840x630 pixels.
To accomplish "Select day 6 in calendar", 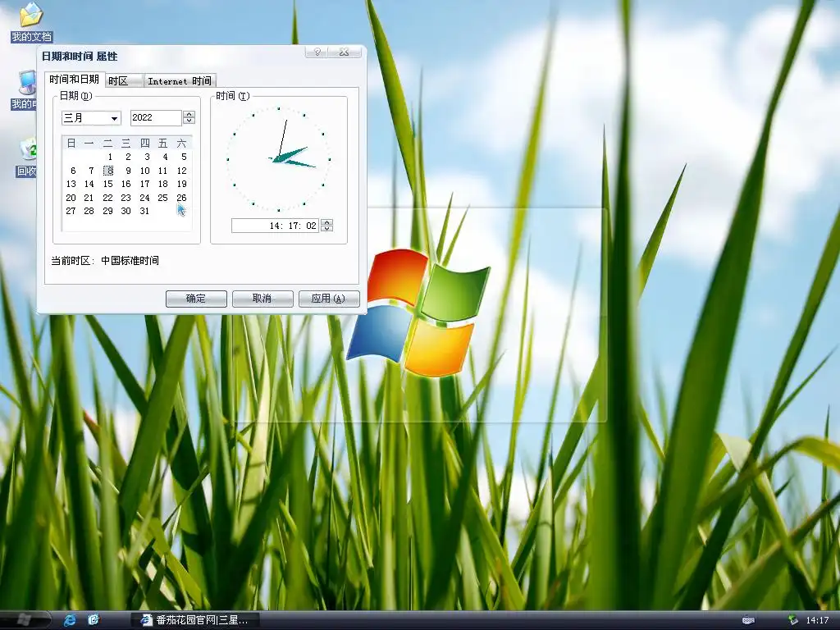I will coord(73,171).
